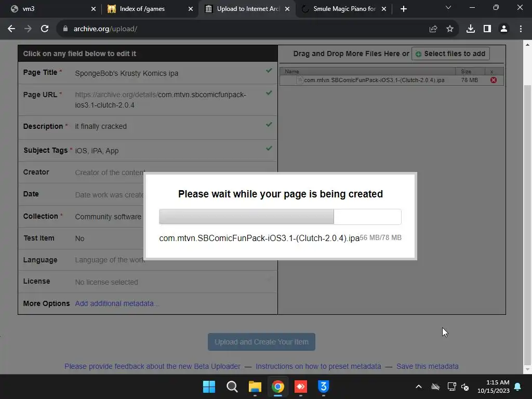Toggle Chrome side panel icon
This screenshot has width=532, height=399.
click(487, 29)
